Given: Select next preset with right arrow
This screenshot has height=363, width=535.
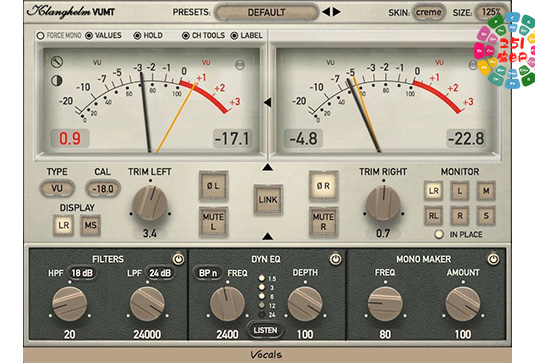Looking at the screenshot, I should [337, 12].
